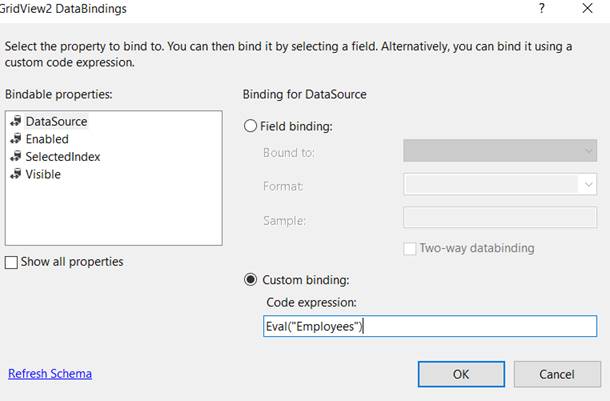Image resolution: width=610 pixels, height=401 pixels.
Task: Click the Visible property icon
Action: pos(15,175)
